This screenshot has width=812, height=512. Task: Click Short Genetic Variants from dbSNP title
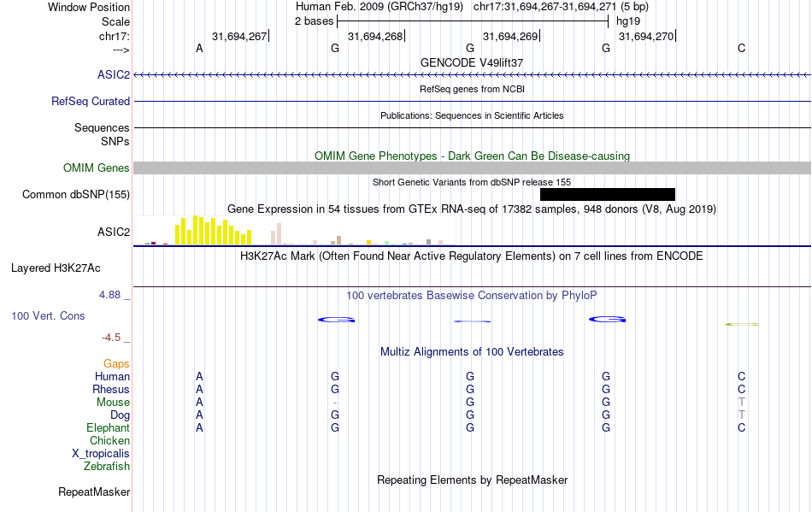tap(472, 182)
